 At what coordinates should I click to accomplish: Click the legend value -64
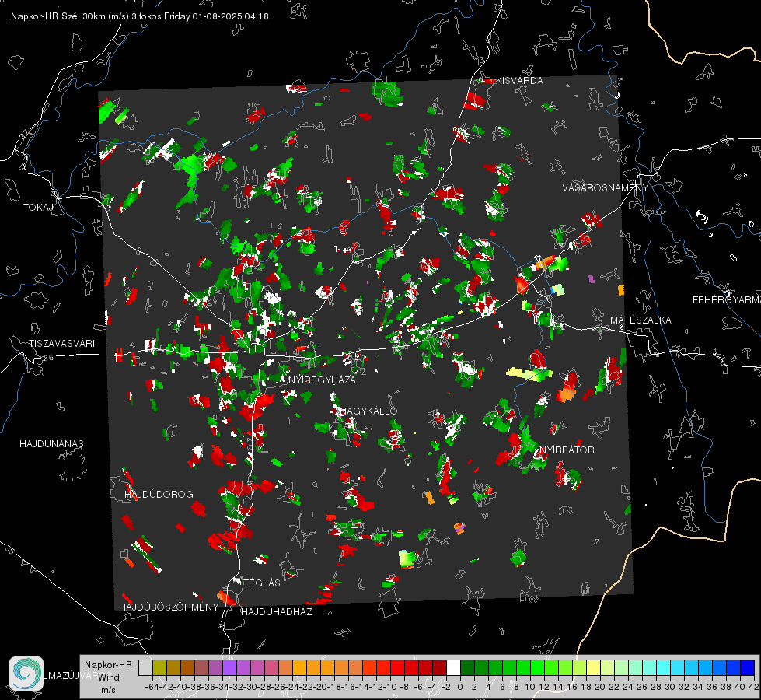tap(152, 687)
